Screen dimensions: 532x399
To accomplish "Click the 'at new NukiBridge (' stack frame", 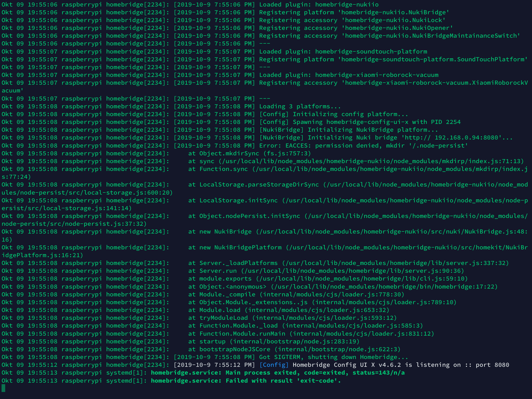I will point(224,231).
